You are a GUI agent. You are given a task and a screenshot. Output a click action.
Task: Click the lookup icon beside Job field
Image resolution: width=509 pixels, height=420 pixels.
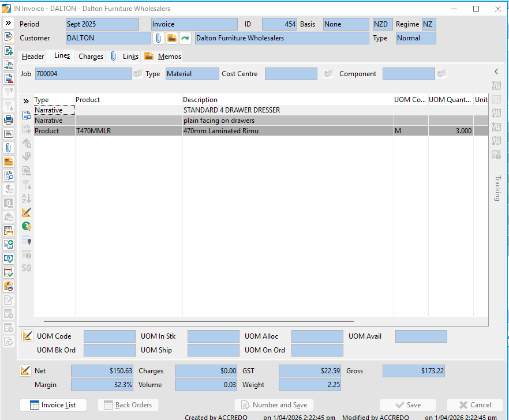pos(137,73)
